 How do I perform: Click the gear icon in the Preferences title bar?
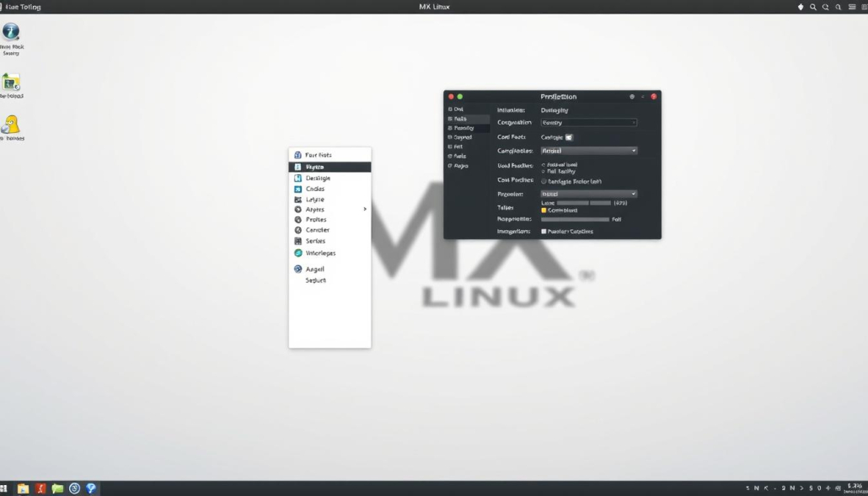pos(632,96)
